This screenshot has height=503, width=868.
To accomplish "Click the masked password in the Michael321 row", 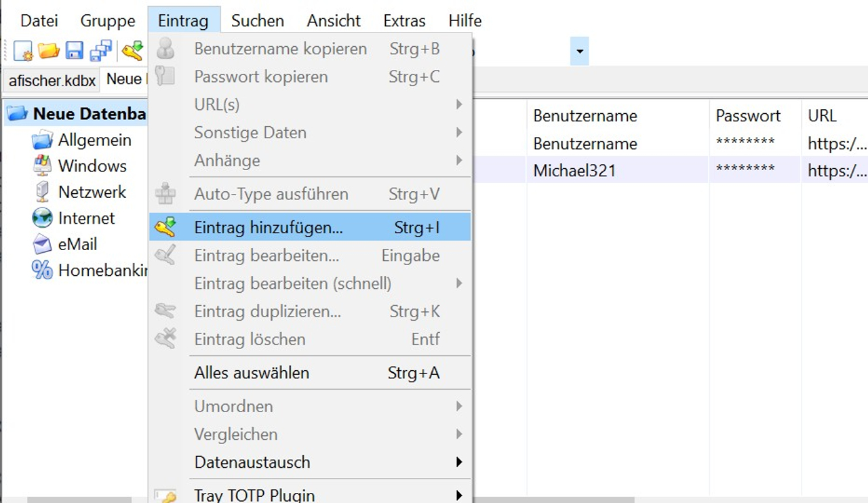I will (x=745, y=170).
